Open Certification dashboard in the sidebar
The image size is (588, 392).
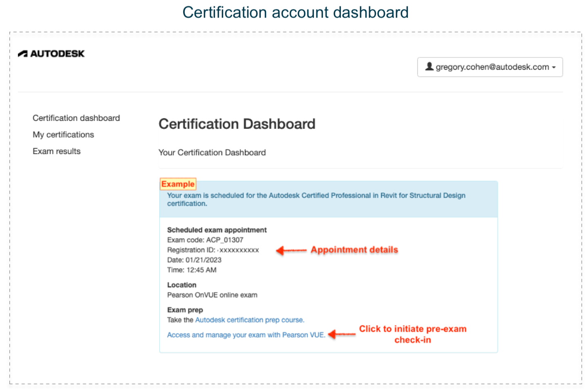coord(76,118)
